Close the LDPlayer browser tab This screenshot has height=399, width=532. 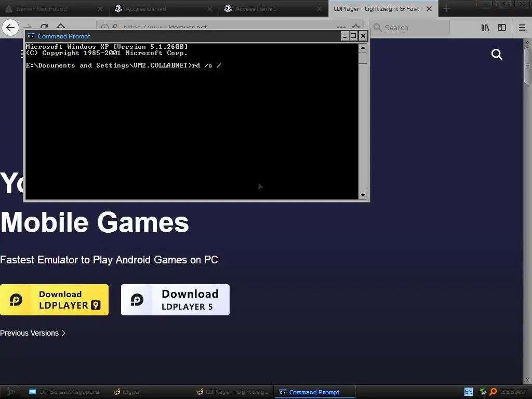(x=429, y=9)
